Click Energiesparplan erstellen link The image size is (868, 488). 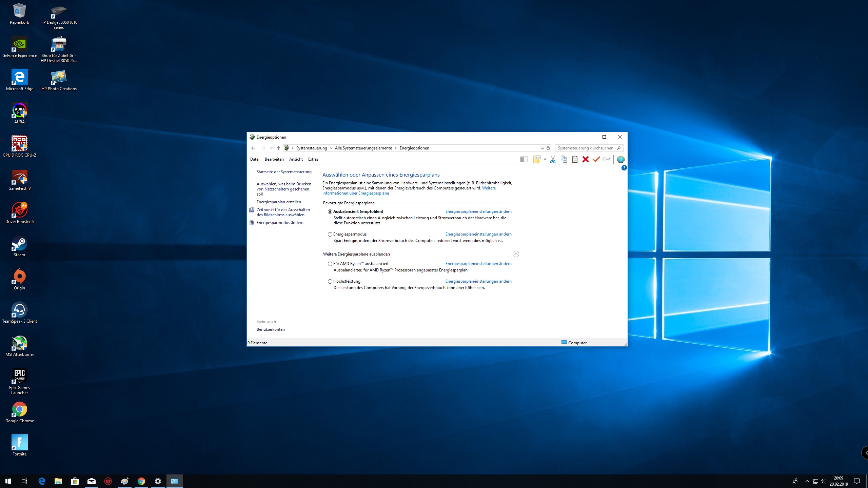click(279, 202)
